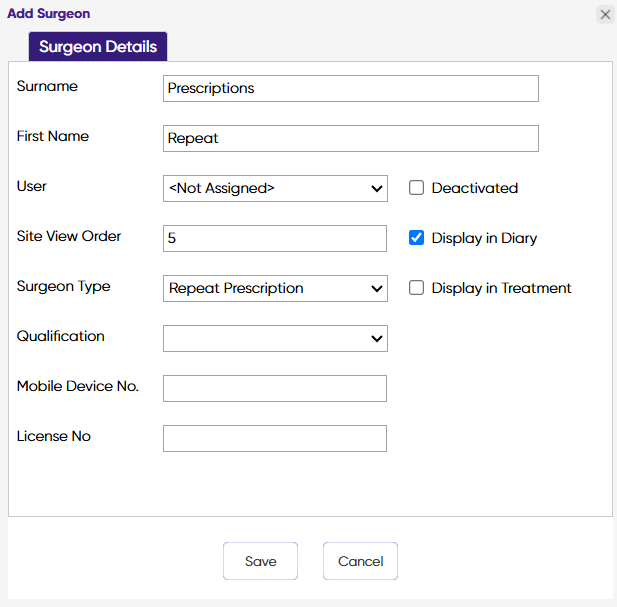Tick the Deactivated checkbox
The height and width of the screenshot is (607, 617).
click(417, 188)
